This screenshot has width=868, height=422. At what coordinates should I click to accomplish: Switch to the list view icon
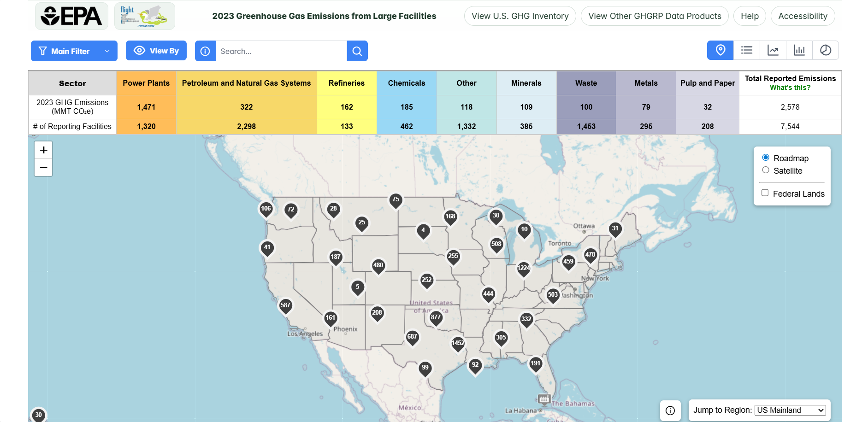[x=746, y=50]
